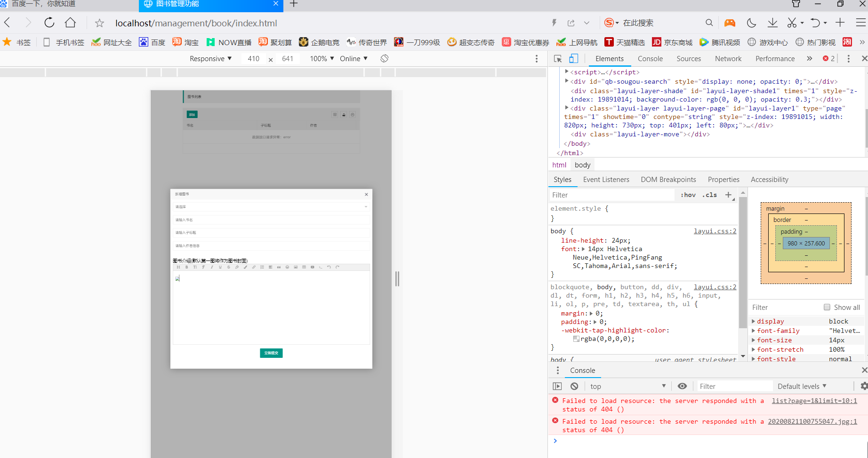Click the undo icon in the editor toolbar
Image resolution: width=868 pixels, height=458 pixels.
click(x=329, y=267)
